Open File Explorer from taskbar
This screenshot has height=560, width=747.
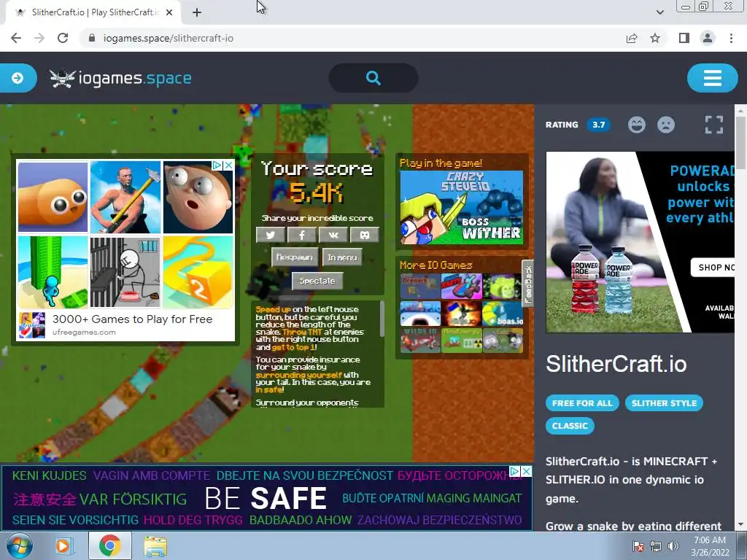(155, 545)
